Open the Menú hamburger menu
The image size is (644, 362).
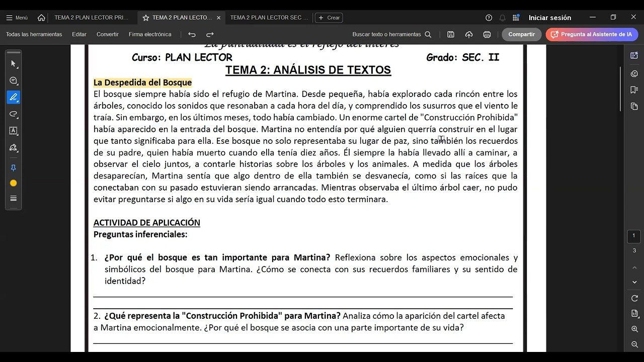[x=17, y=18]
